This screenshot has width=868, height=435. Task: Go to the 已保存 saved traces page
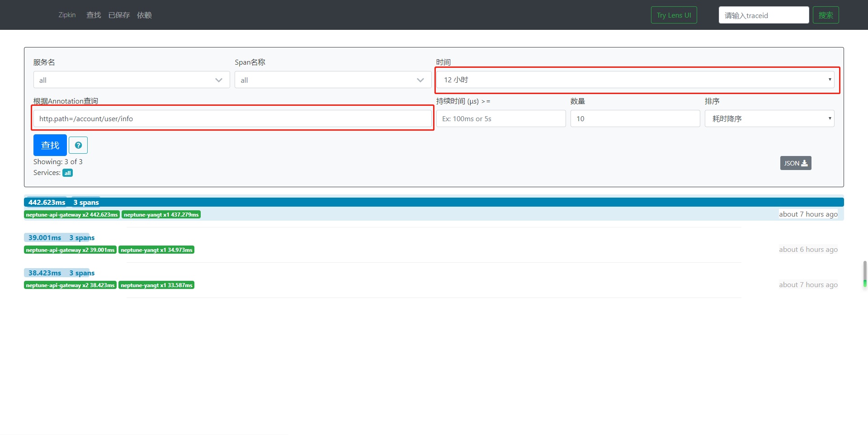click(119, 15)
